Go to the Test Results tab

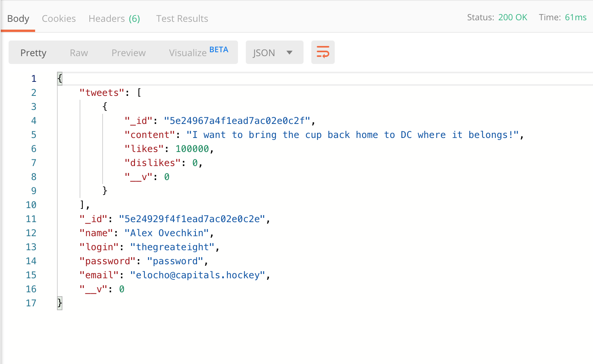coord(182,19)
